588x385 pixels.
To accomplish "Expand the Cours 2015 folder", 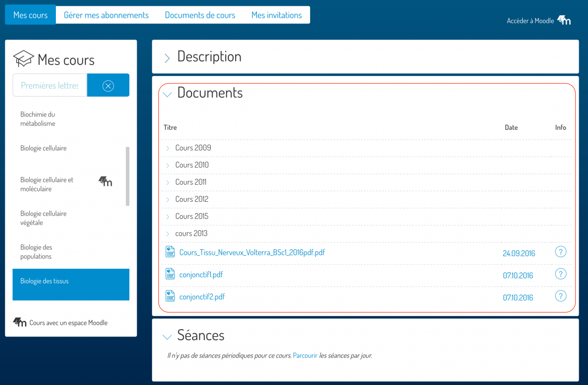I will point(168,217).
